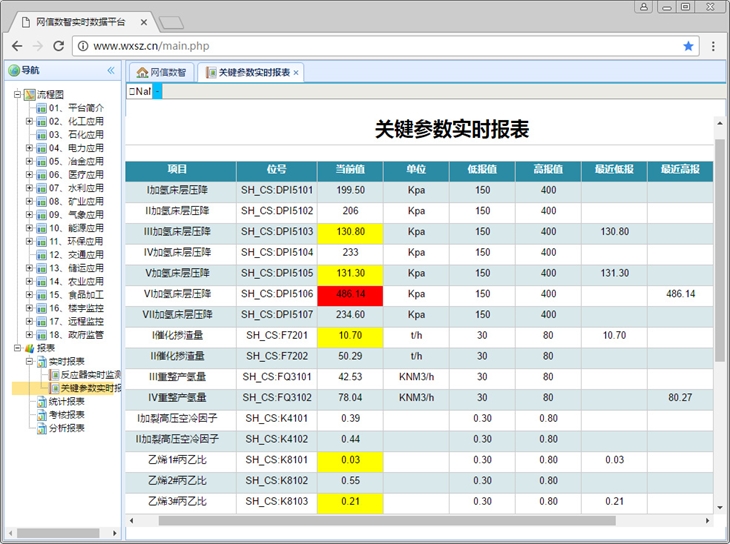Click the report scroll right arrow
730x544 pixels.
[x=708, y=520]
